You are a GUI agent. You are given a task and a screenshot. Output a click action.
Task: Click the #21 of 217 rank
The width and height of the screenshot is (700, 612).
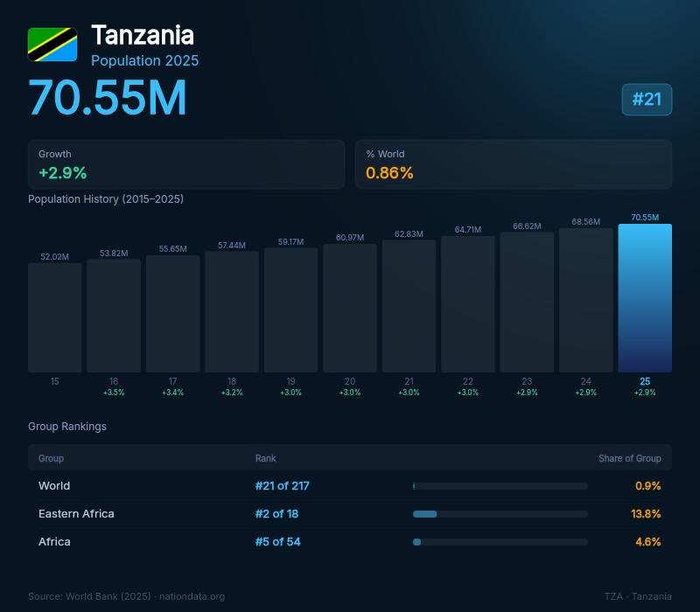(282, 486)
